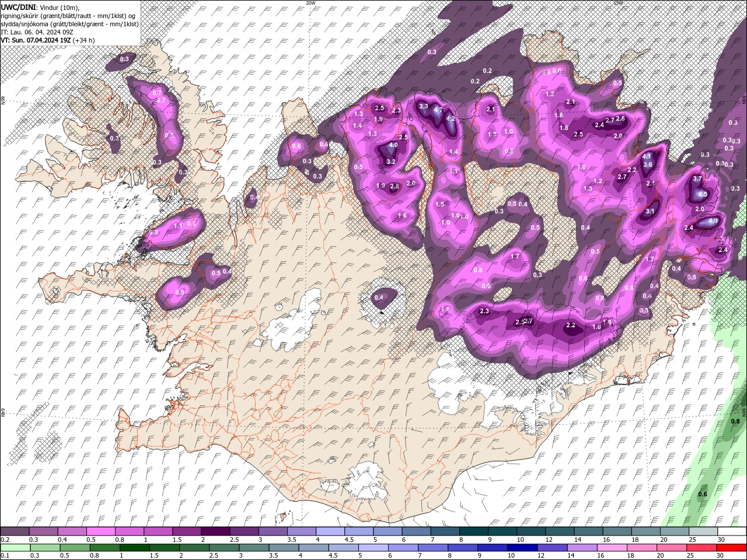747x560 pixels.
Task: Click the 4.5 precipitation value on the east coast
Action: click(703, 194)
